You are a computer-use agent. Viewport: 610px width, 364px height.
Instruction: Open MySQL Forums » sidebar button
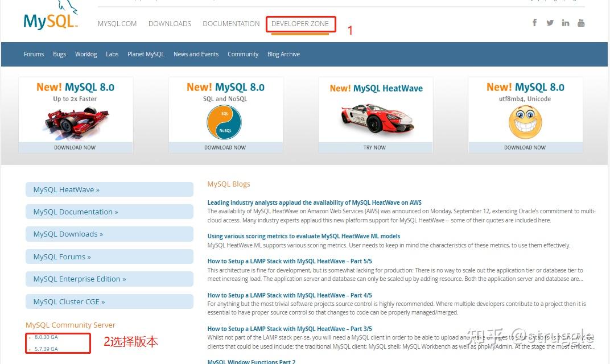[109, 257]
